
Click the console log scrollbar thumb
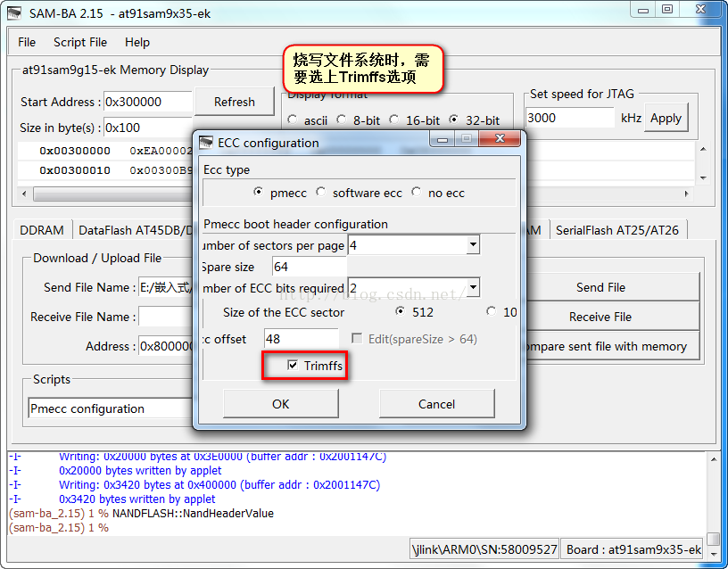(x=713, y=539)
